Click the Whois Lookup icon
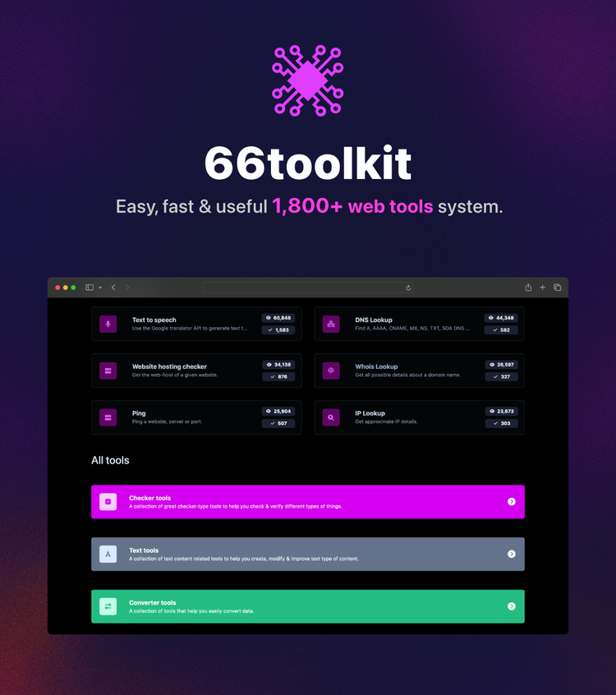 point(331,371)
